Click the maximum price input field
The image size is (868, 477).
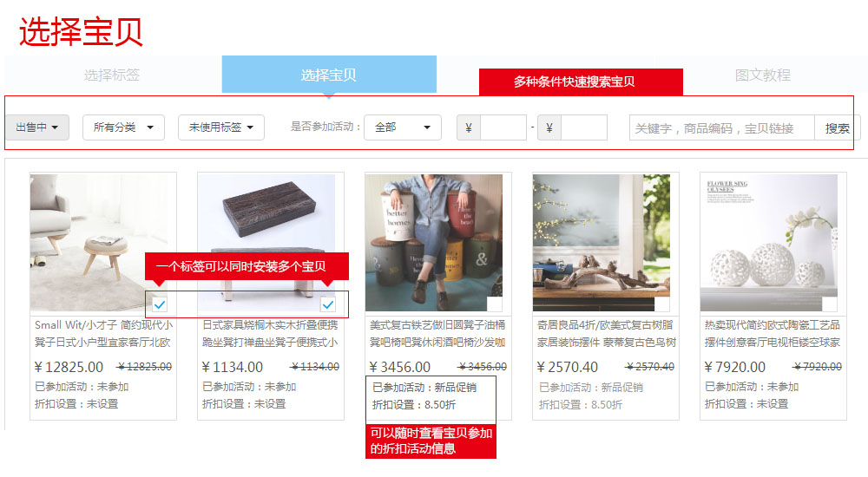coord(584,127)
